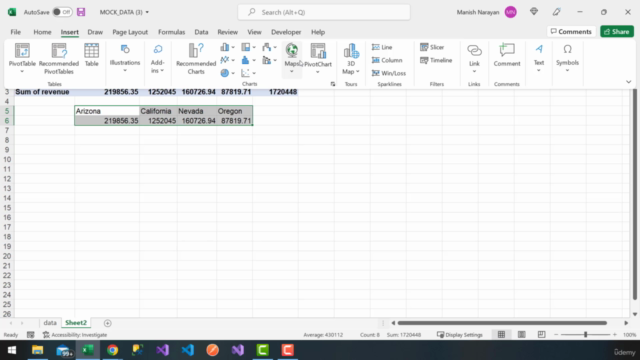Insert a Comment from the ribbon
Screen dimensions: 640x360
point(507,55)
